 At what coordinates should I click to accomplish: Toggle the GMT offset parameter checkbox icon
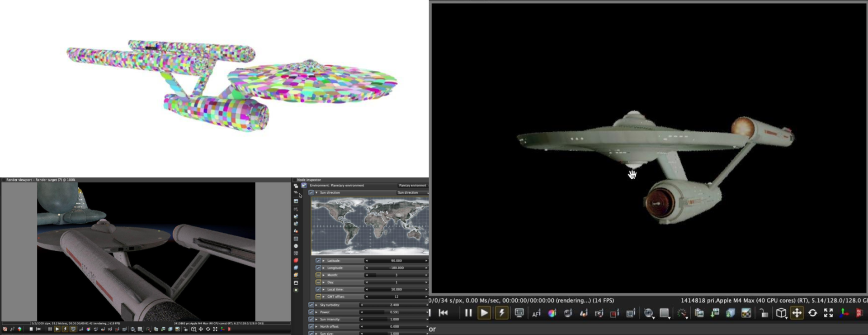[x=318, y=297]
